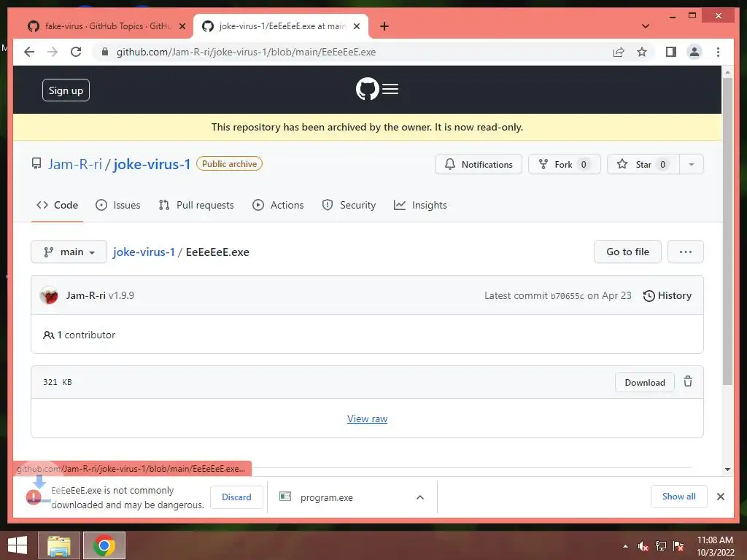Click the browser forward arrow
Image resolution: width=747 pixels, height=560 pixels.
pyautogui.click(x=53, y=52)
